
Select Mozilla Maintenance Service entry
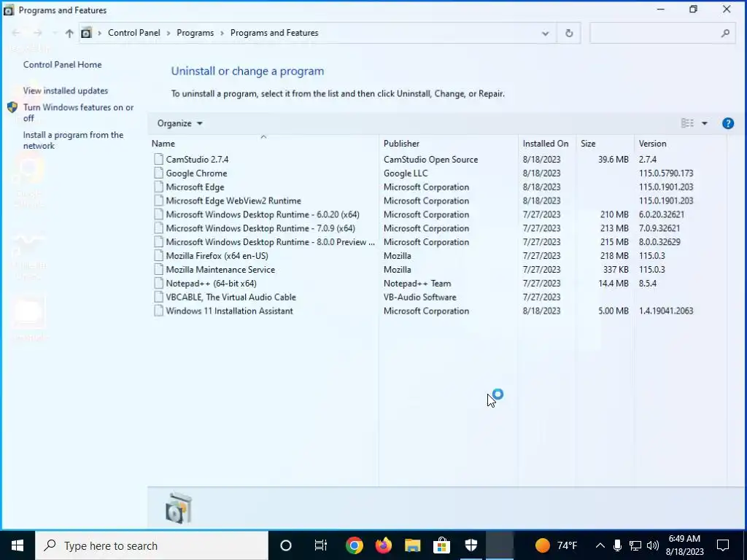(220, 270)
